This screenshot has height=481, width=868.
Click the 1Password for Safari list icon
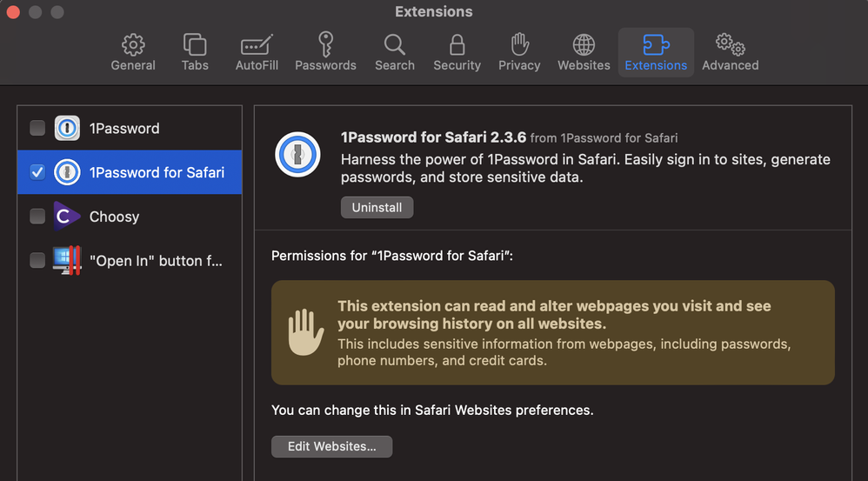pyautogui.click(x=67, y=172)
